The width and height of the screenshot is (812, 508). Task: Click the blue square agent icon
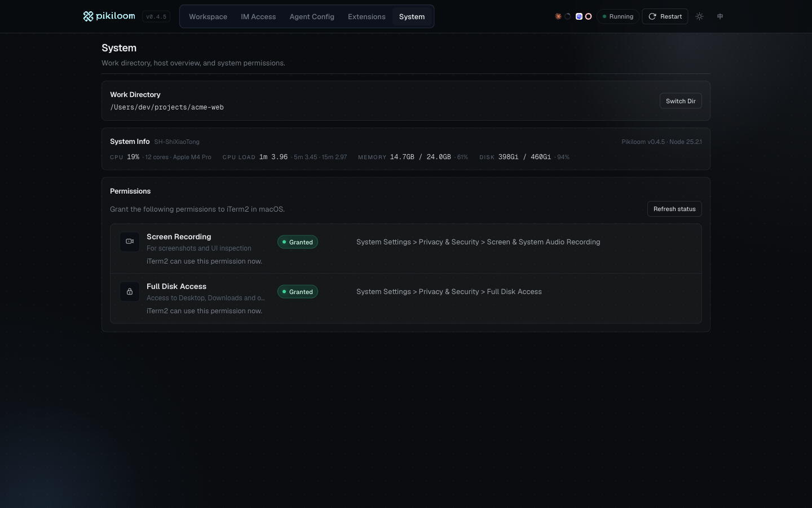(579, 16)
